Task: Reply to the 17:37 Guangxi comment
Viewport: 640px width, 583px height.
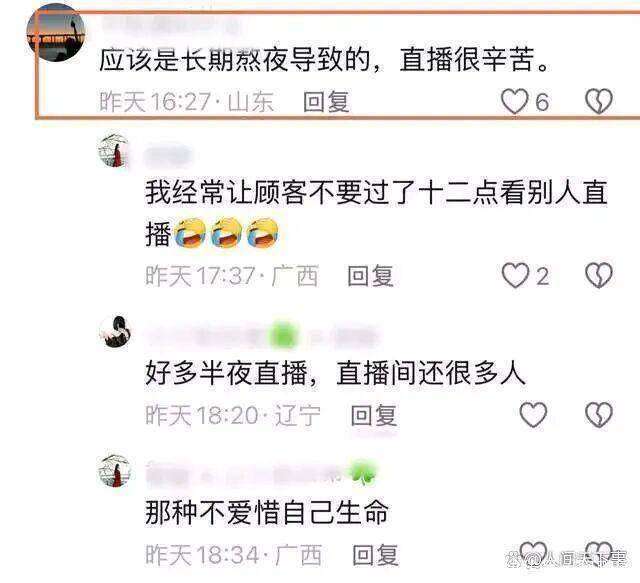Action: coord(370,276)
